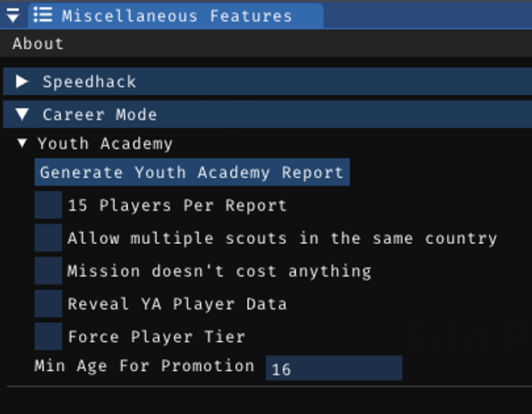532x414 pixels.
Task: Open the About menu
Action: click(x=38, y=43)
